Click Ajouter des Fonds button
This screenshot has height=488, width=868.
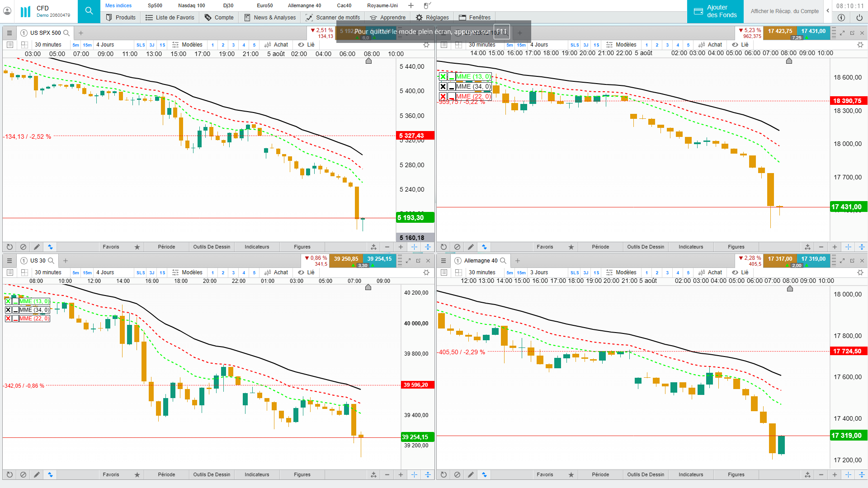point(715,11)
